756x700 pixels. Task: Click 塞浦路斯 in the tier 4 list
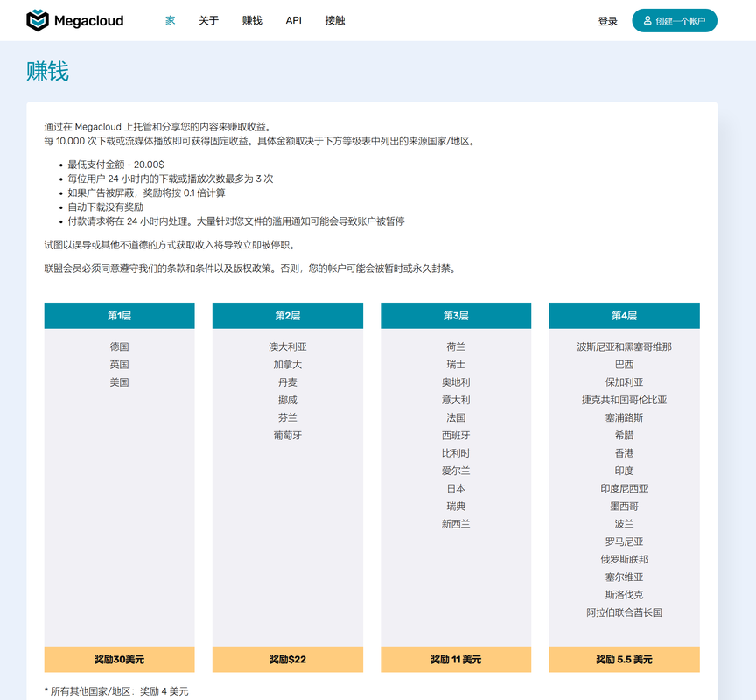tap(625, 417)
